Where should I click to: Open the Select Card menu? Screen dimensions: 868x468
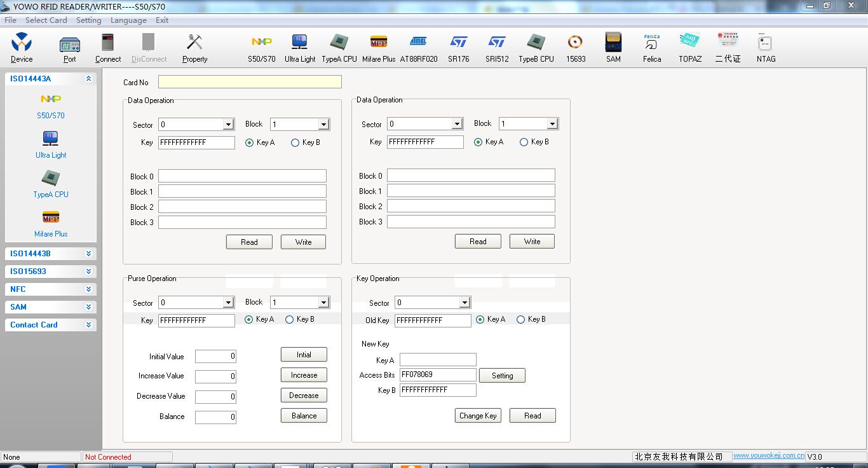46,20
